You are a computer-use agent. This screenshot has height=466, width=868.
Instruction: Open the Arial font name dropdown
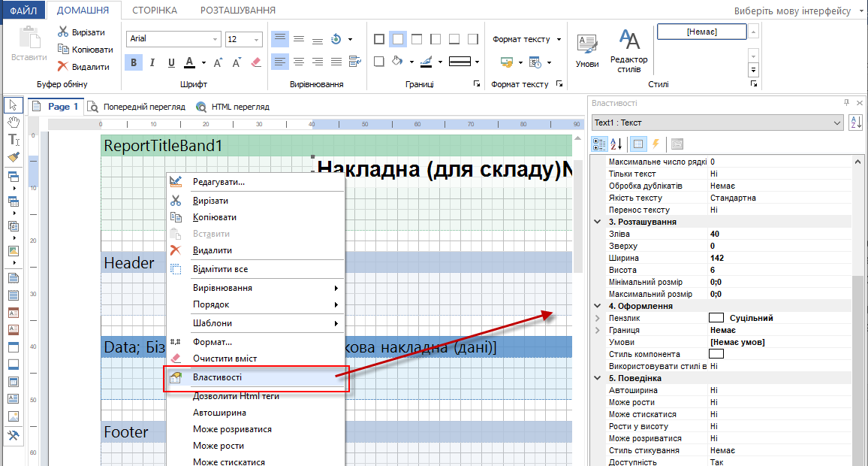tap(216, 39)
